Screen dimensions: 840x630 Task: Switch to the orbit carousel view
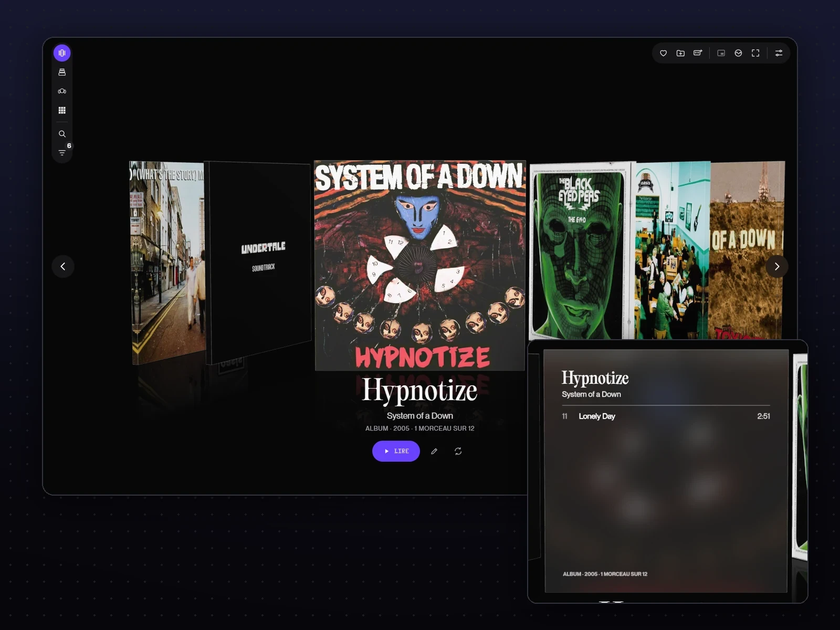coord(62,91)
